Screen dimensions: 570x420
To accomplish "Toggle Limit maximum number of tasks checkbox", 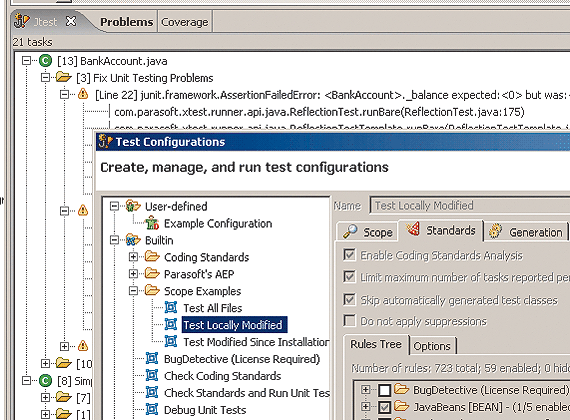I will pos(349,277).
